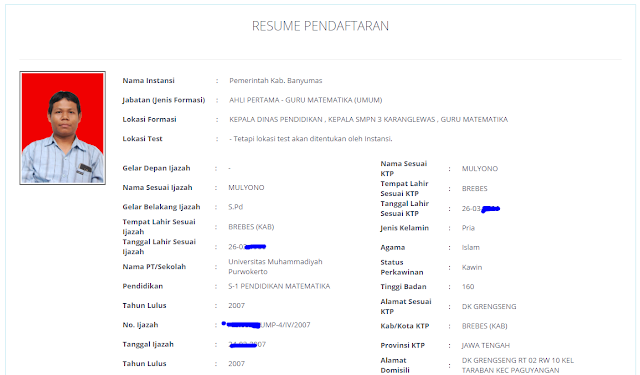Select the 'Agama' label
This screenshot has height=375, width=640.
click(x=393, y=248)
